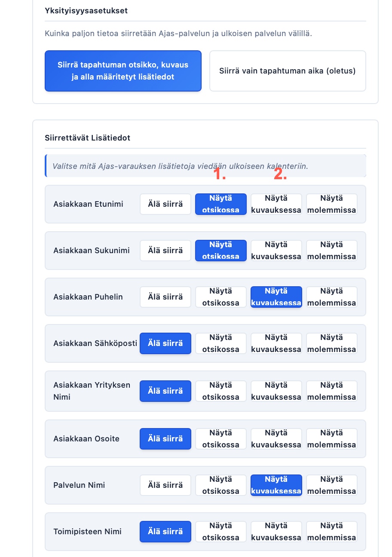
Task: Set Asiakkaan Sukunimi to 'Näytä molemmissa'
Action: 331,251
